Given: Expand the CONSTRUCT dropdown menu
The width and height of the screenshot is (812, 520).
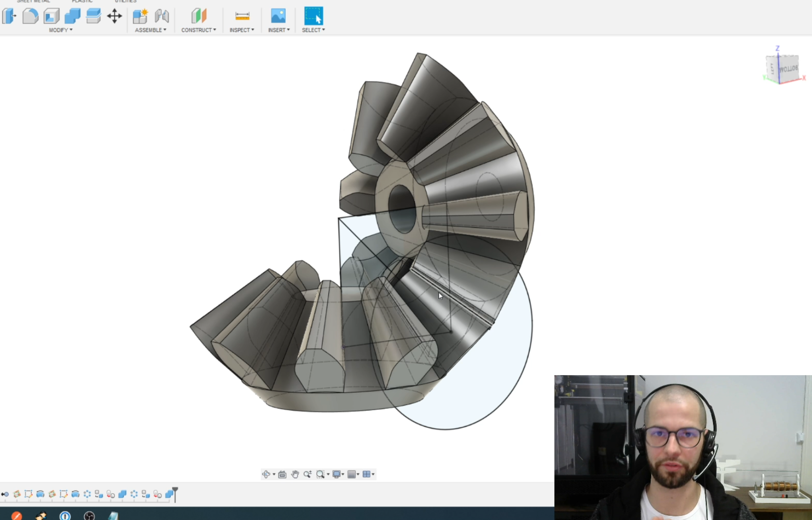Looking at the screenshot, I should point(199,30).
